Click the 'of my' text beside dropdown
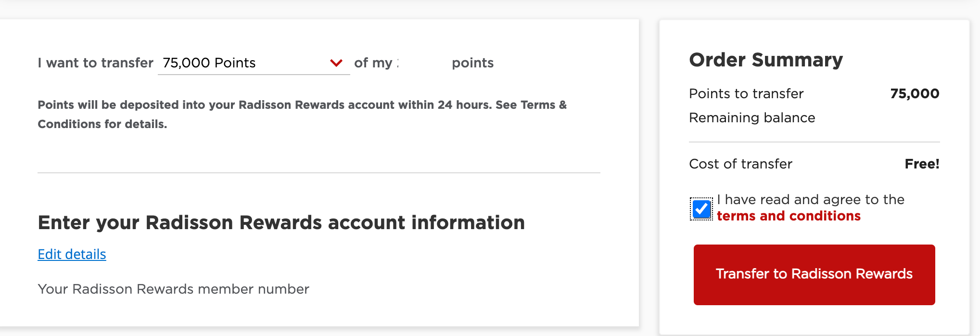This screenshot has height=336, width=980. (373, 63)
